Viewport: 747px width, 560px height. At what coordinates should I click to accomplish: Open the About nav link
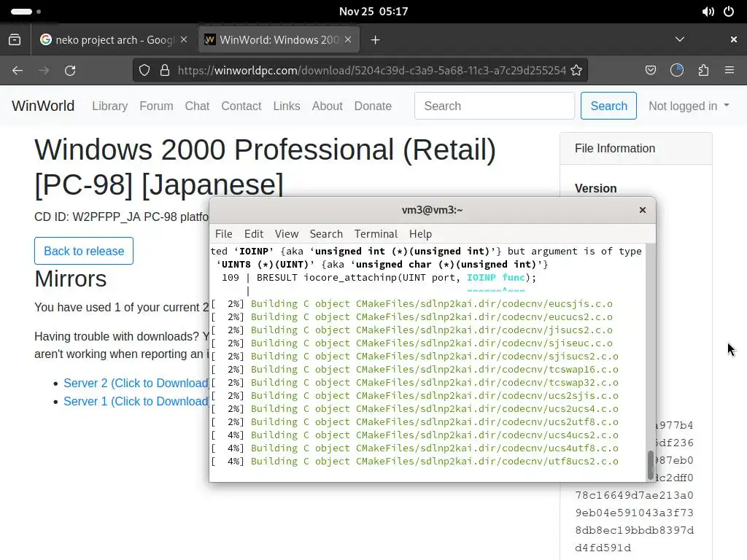coord(328,106)
